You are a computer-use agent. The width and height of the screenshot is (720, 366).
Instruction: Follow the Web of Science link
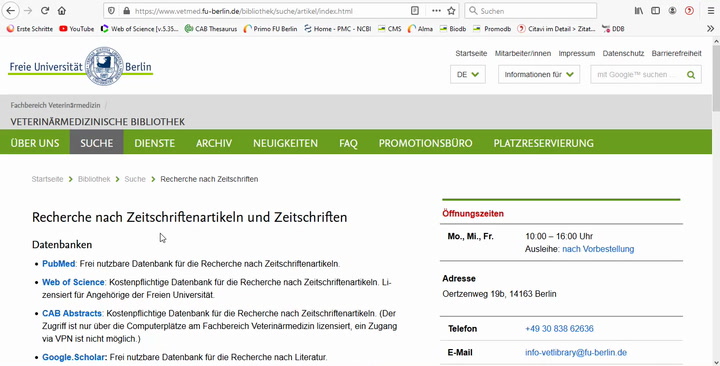point(73,282)
